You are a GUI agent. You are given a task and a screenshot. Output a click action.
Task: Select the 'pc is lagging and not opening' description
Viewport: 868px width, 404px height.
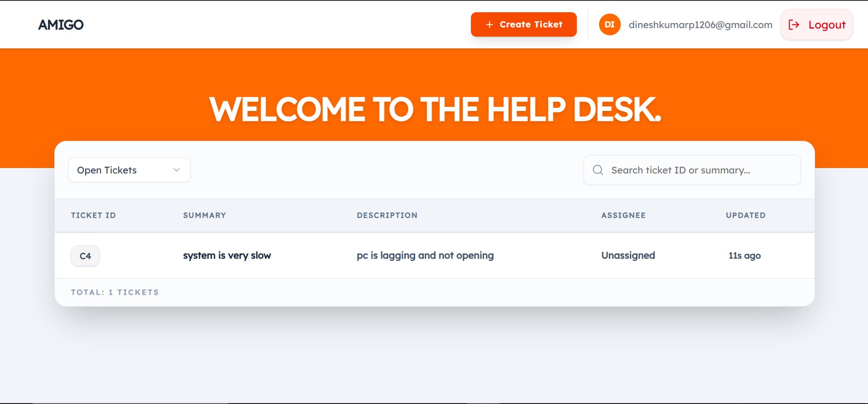click(425, 255)
